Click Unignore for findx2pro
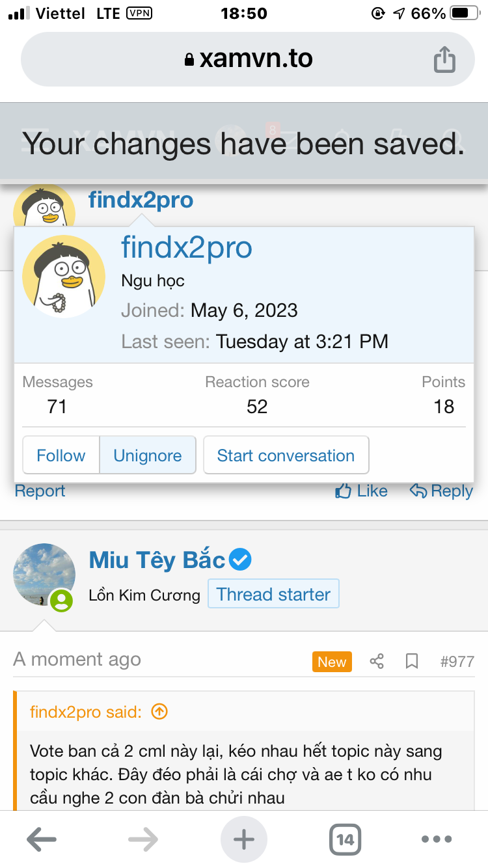Viewport: 488px width, 868px height. (x=148, y=455)
